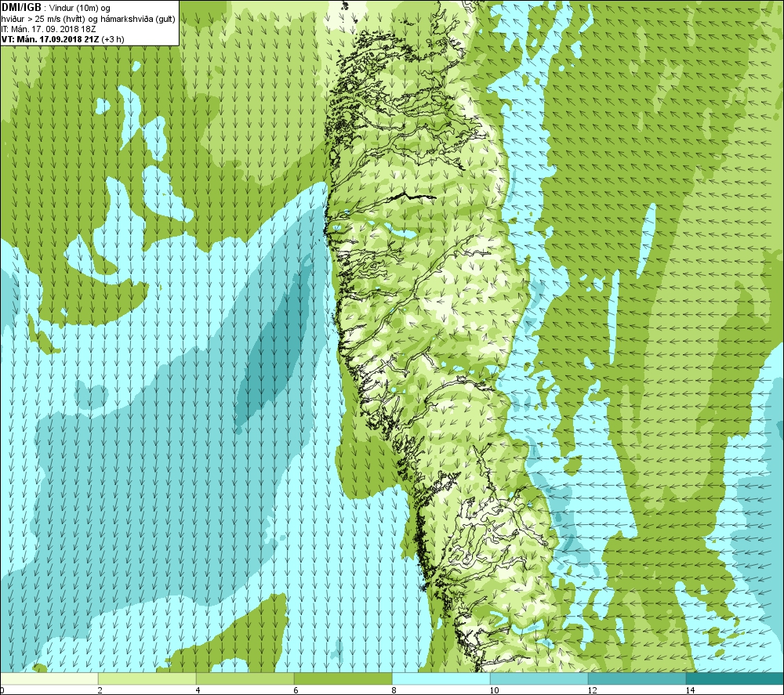Click the 'VT: Mán. 17.09.2018 21Z' line
The image size is (784, 695).
(x=50, y=39)
